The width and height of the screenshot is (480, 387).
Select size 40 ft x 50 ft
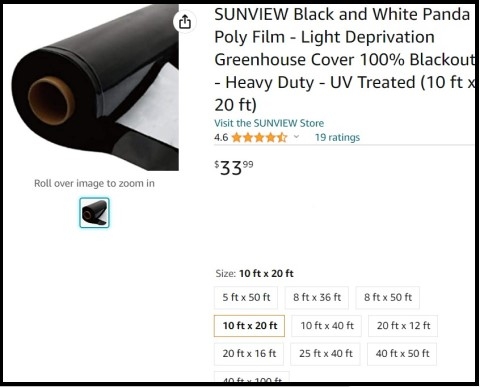tap(402, 354)
